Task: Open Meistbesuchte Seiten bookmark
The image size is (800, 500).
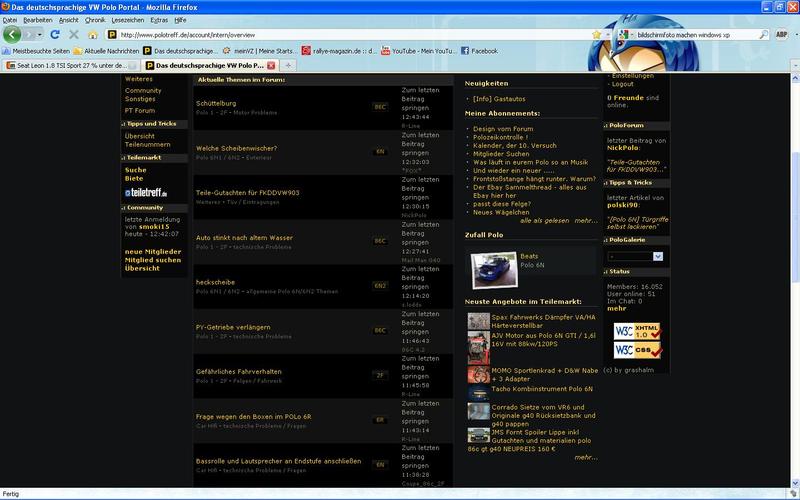Action: pos(36,51)
